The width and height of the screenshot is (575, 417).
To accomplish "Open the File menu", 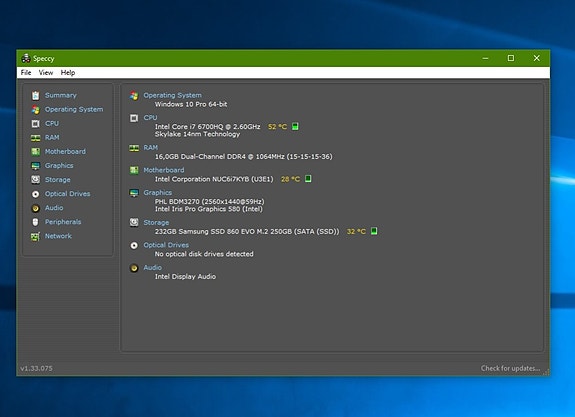I will click(x=26, y=73).
